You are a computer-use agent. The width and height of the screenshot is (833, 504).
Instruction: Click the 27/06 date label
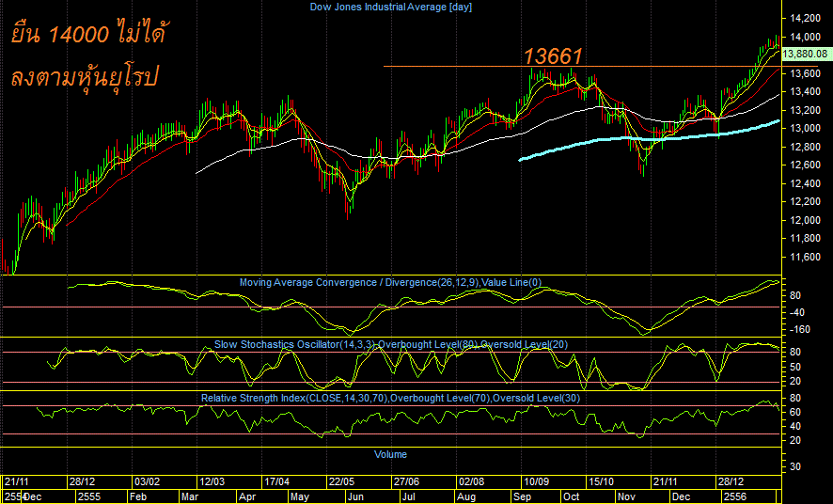point(406,481)
